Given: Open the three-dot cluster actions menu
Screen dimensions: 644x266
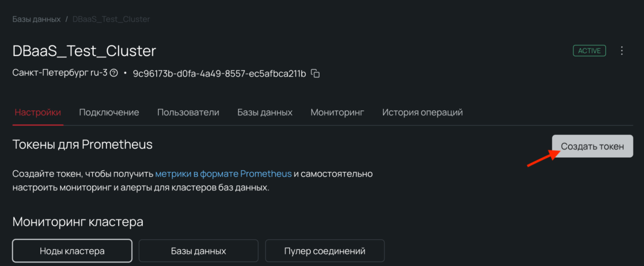Looking at the screenshot, I should [621, 51].
